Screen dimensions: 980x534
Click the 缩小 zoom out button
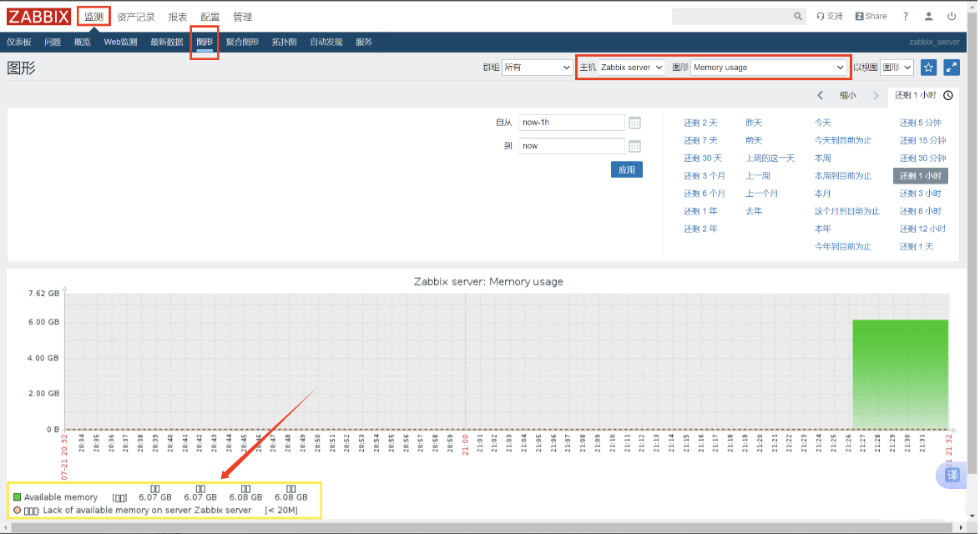[x=847, y=96]
